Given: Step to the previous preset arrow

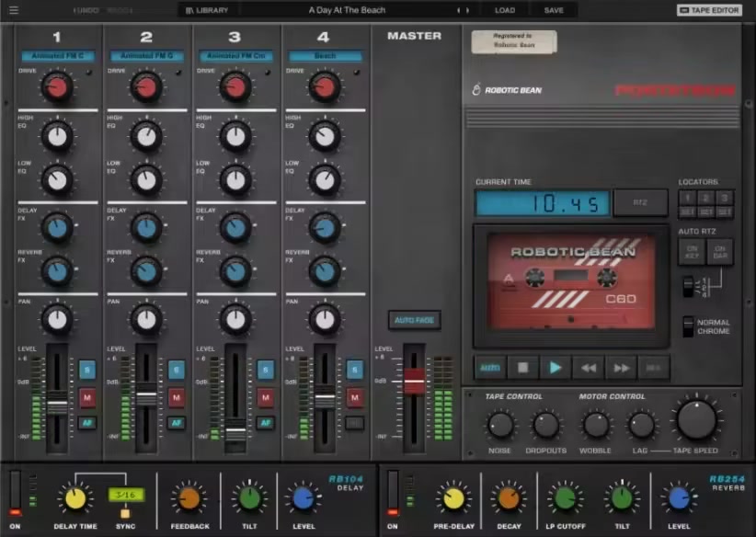Looking at the screenshot, I should (x=459, y=10).
